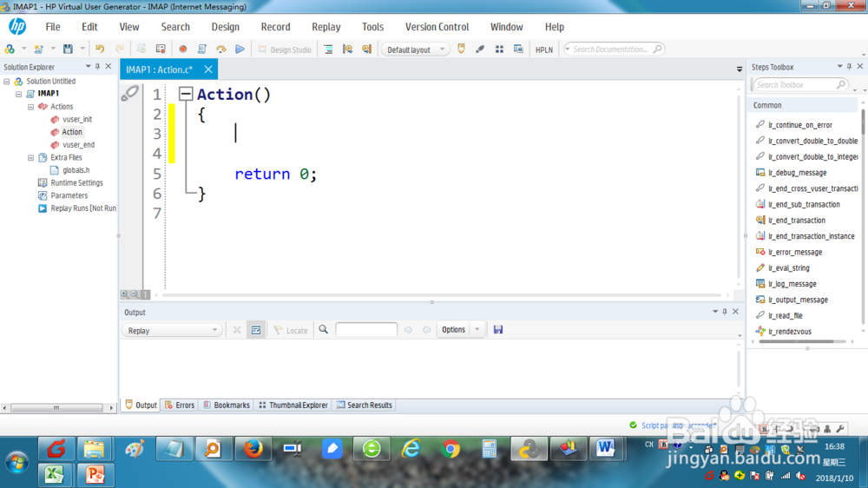Click the Save output floppy icon

498,330
